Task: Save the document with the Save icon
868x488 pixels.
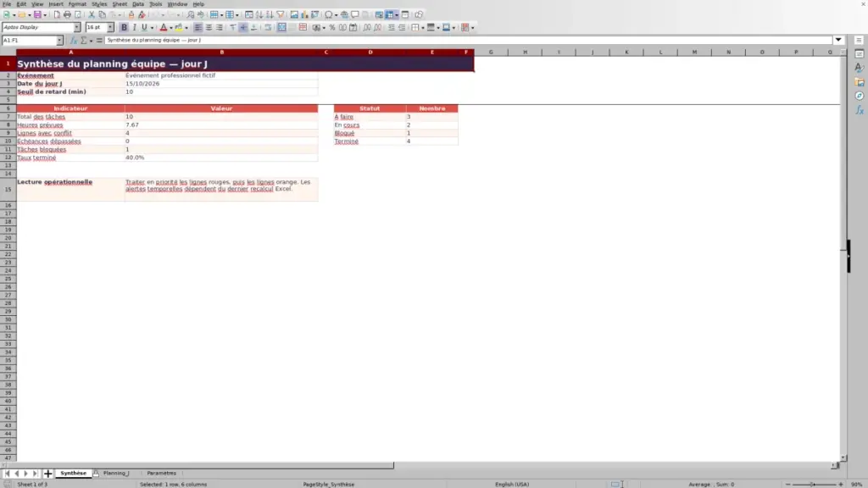Action: click(x=37, y=15)
